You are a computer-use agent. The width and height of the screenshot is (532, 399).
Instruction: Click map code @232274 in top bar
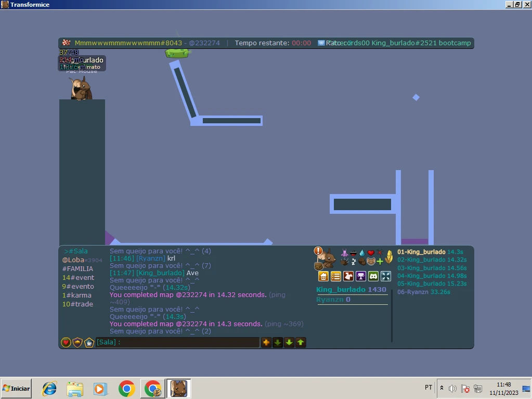(x=204, y=43)
